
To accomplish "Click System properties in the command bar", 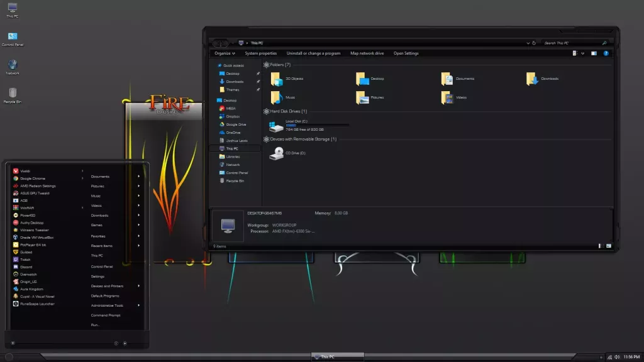I will [260, 53].
